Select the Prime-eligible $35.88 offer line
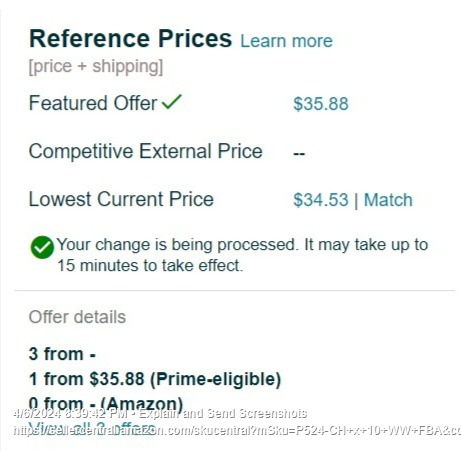461x451 pixels. tap(155, 379)
